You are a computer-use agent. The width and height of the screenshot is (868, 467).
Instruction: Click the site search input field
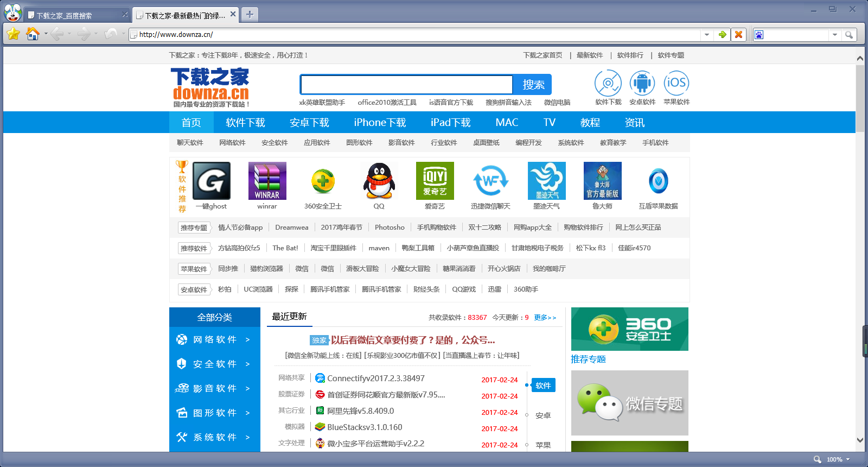tap(407, 85)
